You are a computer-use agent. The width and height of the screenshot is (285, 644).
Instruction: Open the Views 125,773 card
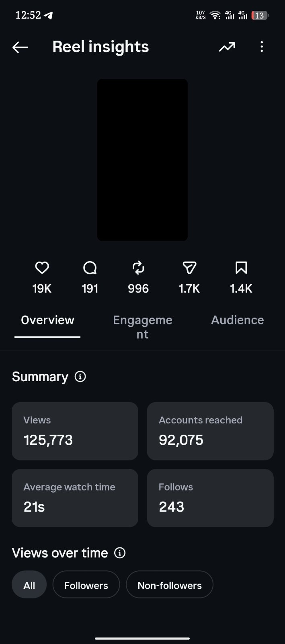click(75, 431)
